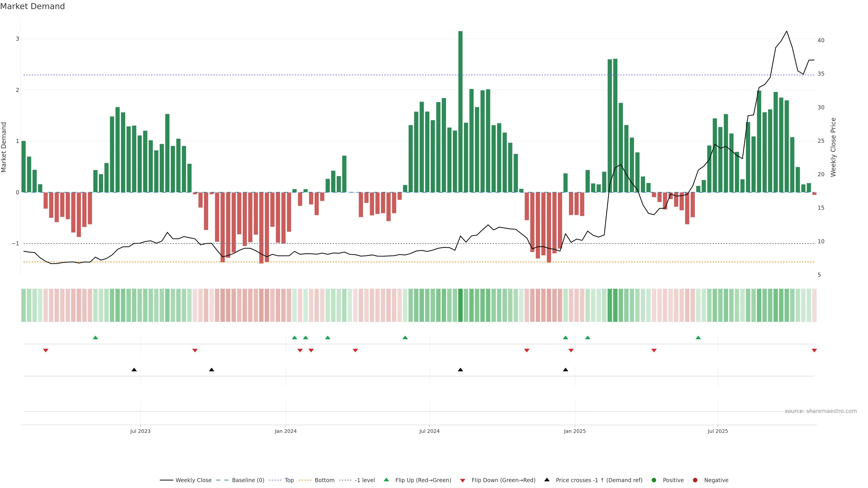Screen dimensions: 868x488
Task: Click the red Negative circle legend icon
Action: click(695, 480)
